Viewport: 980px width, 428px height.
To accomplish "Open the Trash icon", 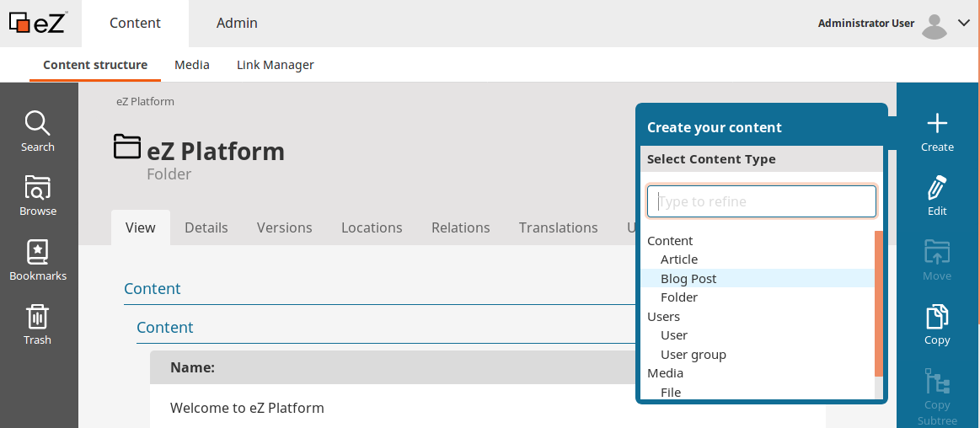I will click(38, 317).
